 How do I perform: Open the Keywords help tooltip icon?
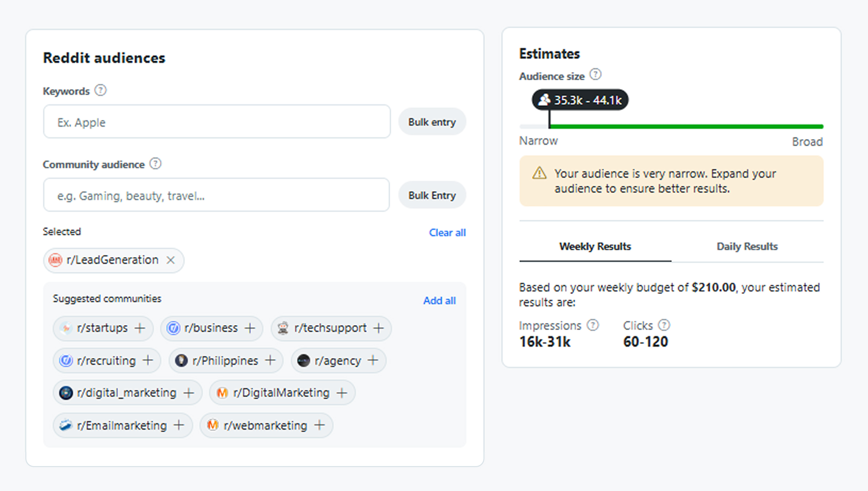pyautogui.click(x=101, y=90)
